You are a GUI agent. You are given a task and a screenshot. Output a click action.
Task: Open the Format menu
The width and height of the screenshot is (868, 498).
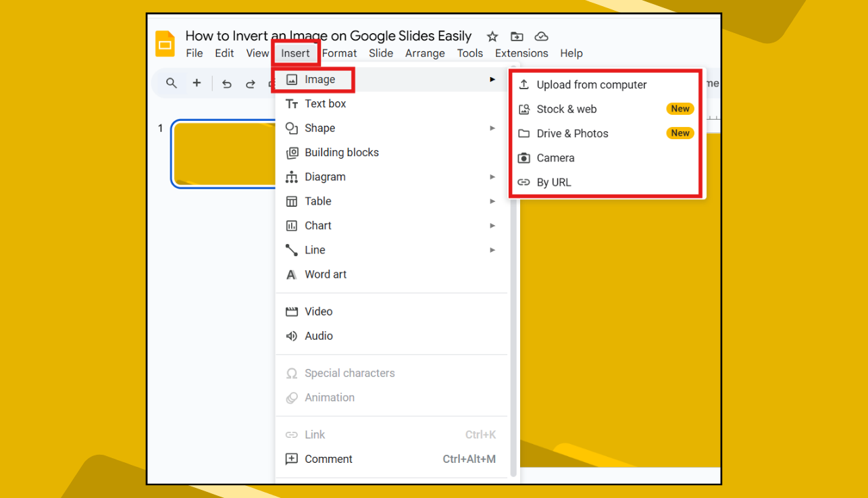(x=339, y=53)
